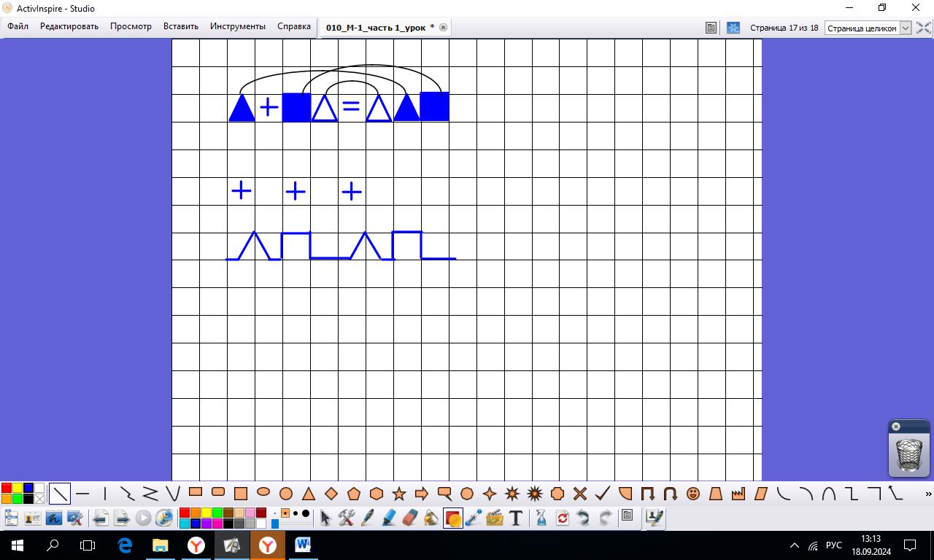Open the Файл menu
Viewport: 934px width, 560px height.
point(18,26)
